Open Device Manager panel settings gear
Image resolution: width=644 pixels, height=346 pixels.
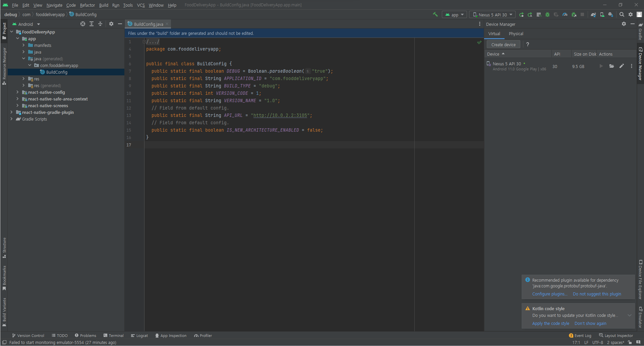tap(624, 24)
